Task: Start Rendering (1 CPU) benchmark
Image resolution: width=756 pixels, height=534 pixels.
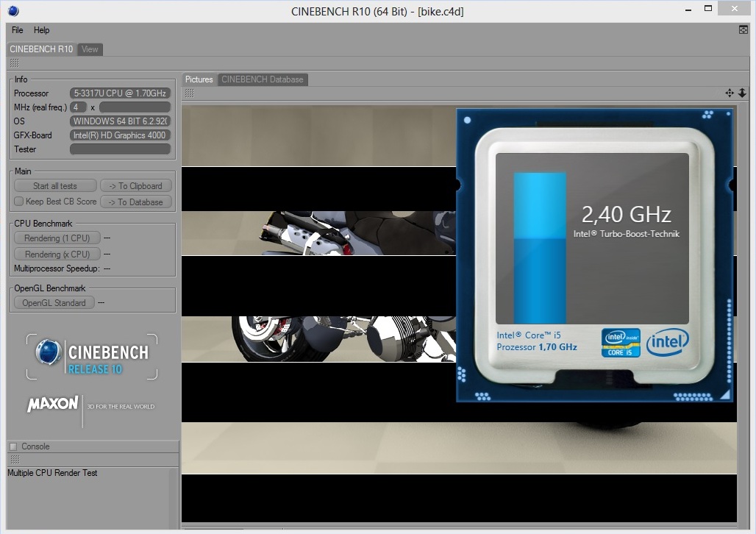Action: 57,238
